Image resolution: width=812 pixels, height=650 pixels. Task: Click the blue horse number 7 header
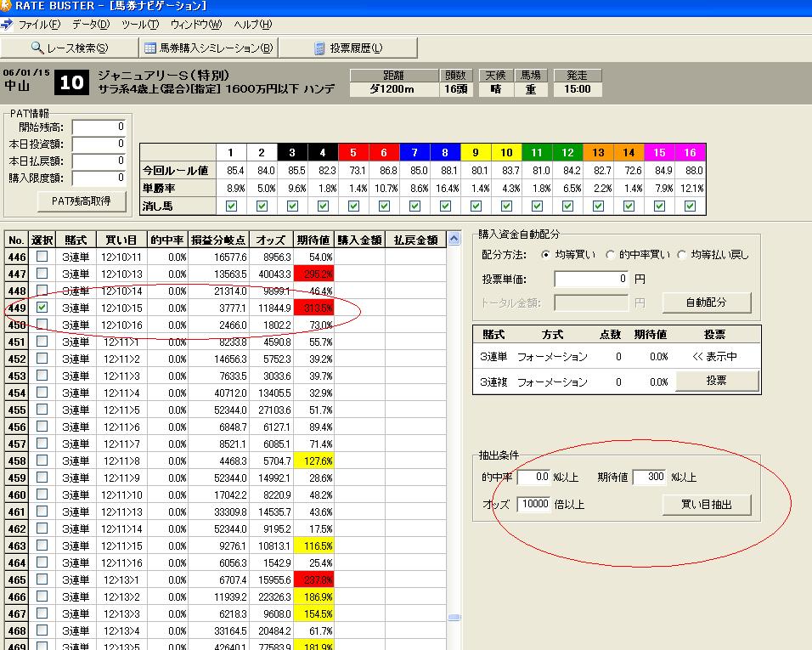point(414,153)
